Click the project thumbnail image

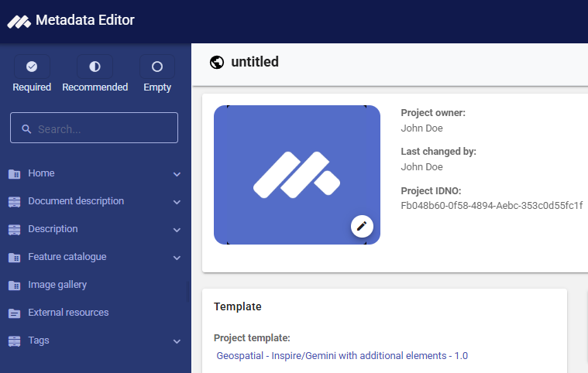[297, 174]
